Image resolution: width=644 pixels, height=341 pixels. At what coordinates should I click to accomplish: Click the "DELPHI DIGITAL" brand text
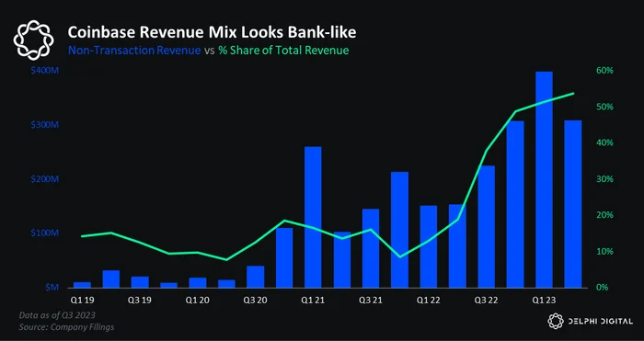coord(601,322)
